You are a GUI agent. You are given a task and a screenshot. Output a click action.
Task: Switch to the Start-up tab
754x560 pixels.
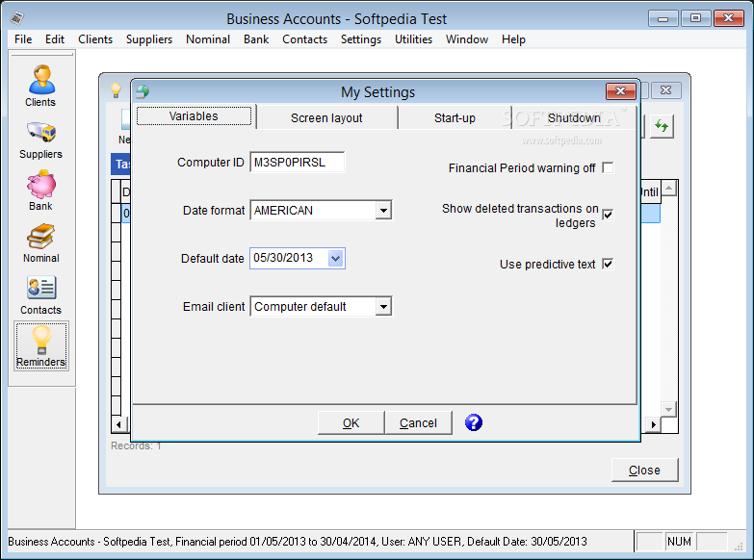click(x=455, y=117)
